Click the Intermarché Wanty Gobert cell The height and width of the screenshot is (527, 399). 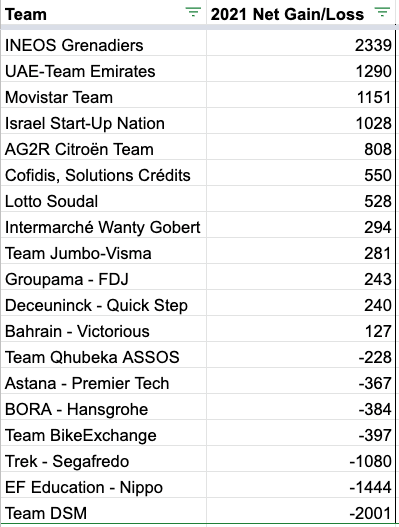click(x=104, y=227)
